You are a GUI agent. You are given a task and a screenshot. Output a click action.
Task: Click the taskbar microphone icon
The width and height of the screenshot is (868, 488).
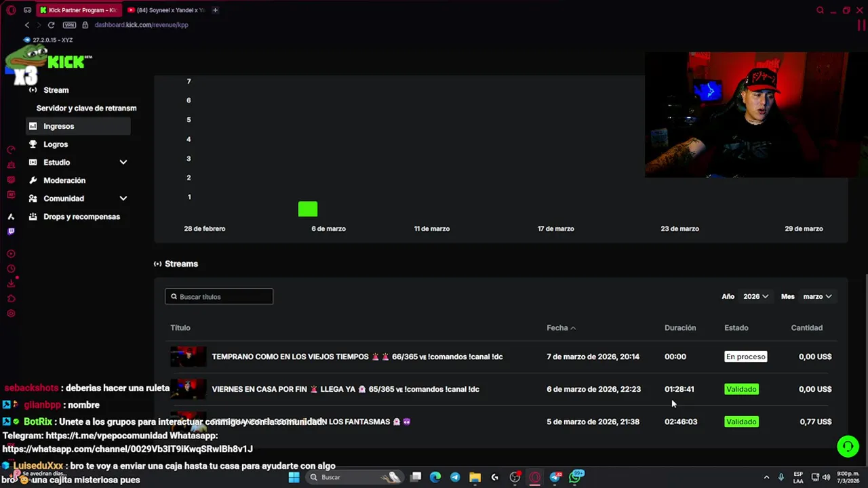tap(781, 477)
